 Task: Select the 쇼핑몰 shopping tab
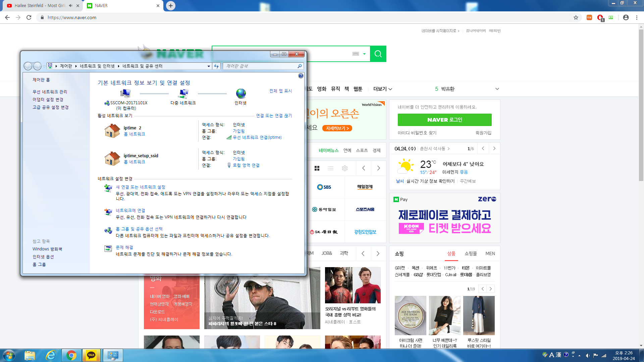point(471,254)
